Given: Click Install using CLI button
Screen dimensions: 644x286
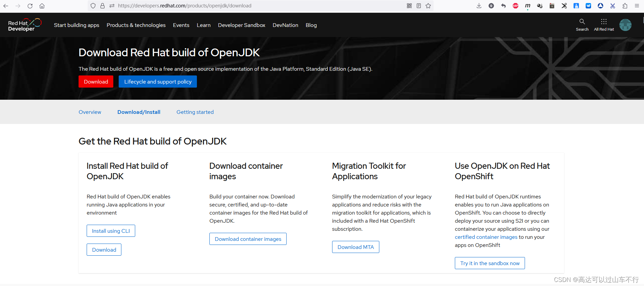Looking at the screenshot, I should 111,231.
